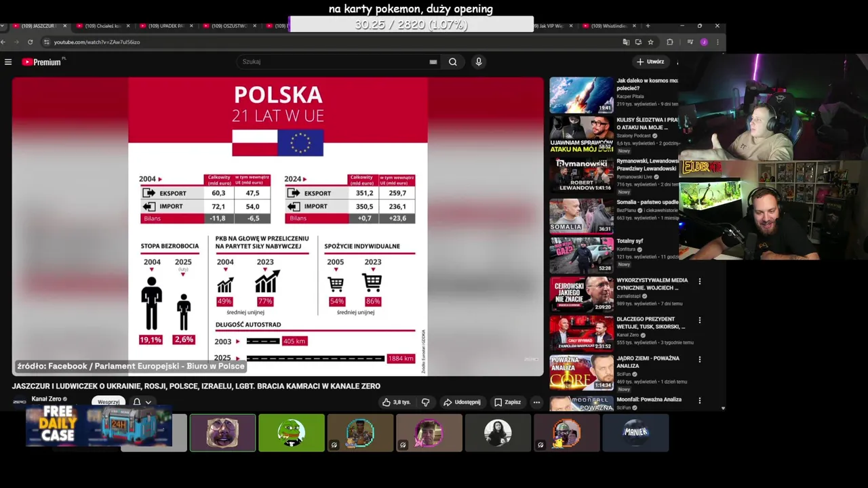This screenshot has width=868, height=488.
Task: Open options menu for JĄDRO ZIEMI video
Action: click(700, 359)
